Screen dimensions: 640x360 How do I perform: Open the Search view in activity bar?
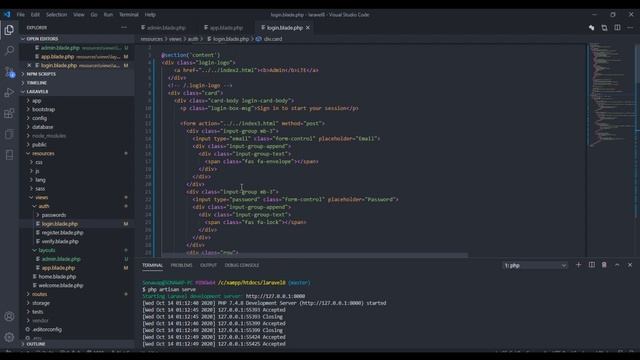[x=9, y=51]
